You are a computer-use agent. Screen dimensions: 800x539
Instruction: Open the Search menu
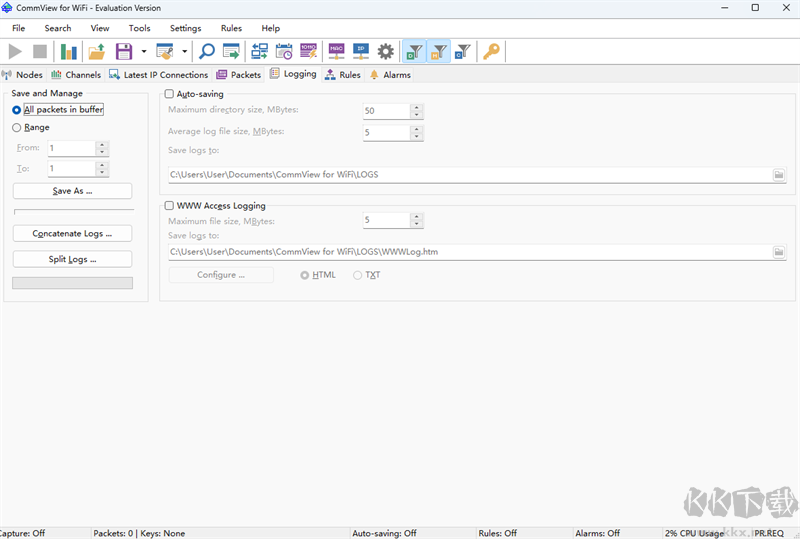[x=58, y=29]
